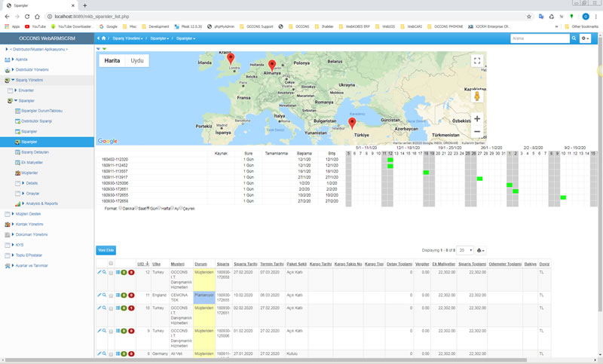Click the Yeni Ekle button
The height and width of the screenshot is (364, 603).
pyautogui.click(x=106, y=250)
